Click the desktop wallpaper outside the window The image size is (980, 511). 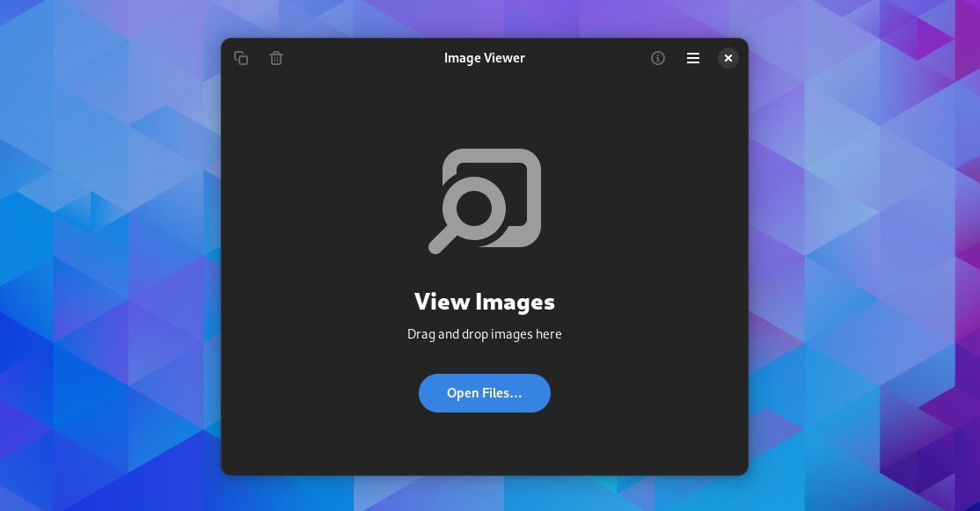(x=106, y=264)
